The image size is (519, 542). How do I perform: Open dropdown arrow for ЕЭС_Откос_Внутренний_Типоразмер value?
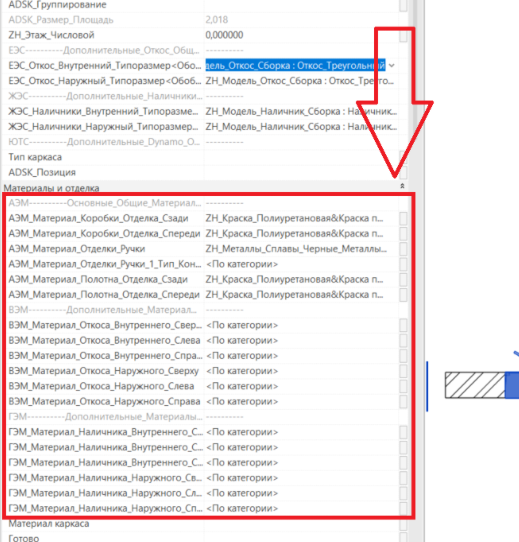pyautogui.click(x=392, y=65)
